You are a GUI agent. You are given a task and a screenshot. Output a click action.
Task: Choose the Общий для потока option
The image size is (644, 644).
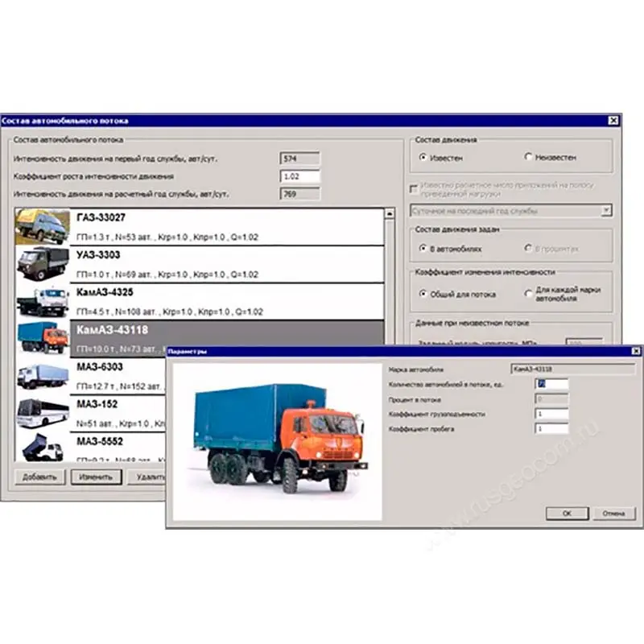(x=423, y=294)
